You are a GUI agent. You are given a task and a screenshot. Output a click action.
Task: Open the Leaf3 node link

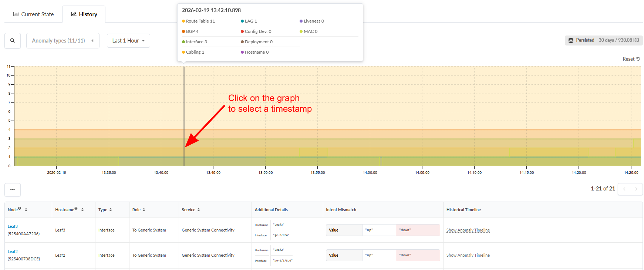[13, 226]
